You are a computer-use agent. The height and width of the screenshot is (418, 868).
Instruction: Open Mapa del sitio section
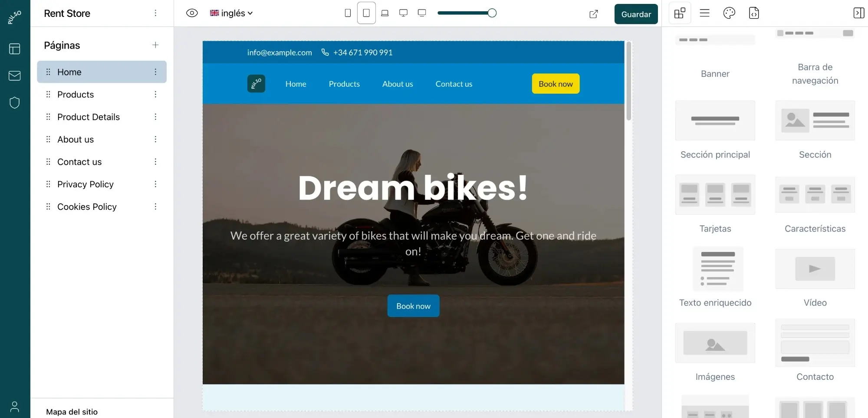[72, 411]
